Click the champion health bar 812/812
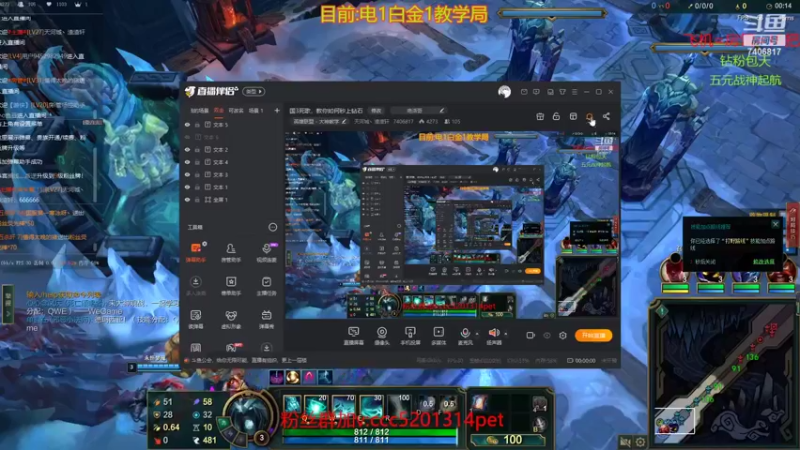 point(371,432)
